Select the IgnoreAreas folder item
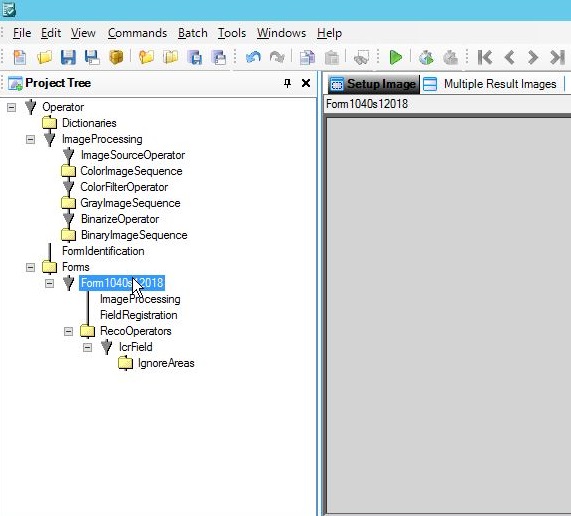 coord(166,363)
